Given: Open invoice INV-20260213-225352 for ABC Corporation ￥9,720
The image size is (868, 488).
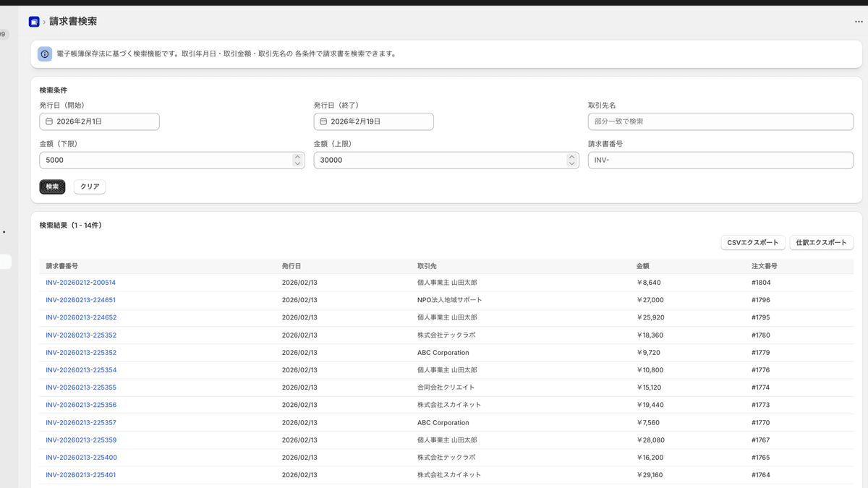Looking at the screenshot, I should point(80,353).
